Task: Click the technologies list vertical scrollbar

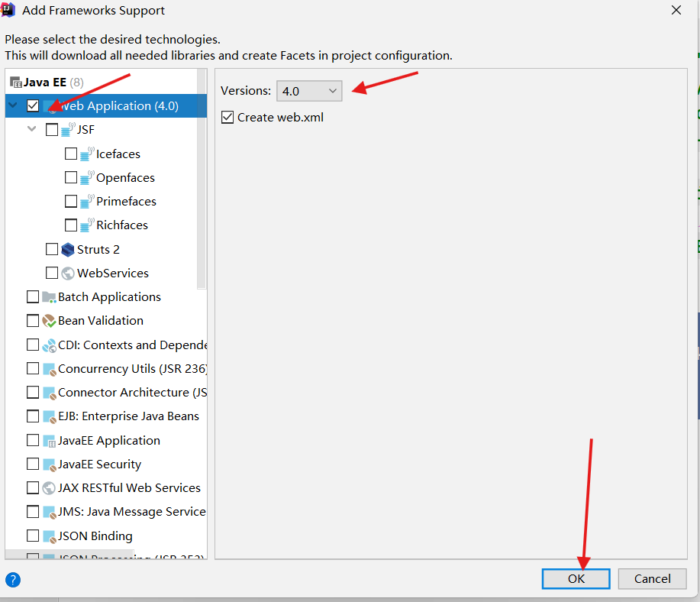Action: click(202, 179)
